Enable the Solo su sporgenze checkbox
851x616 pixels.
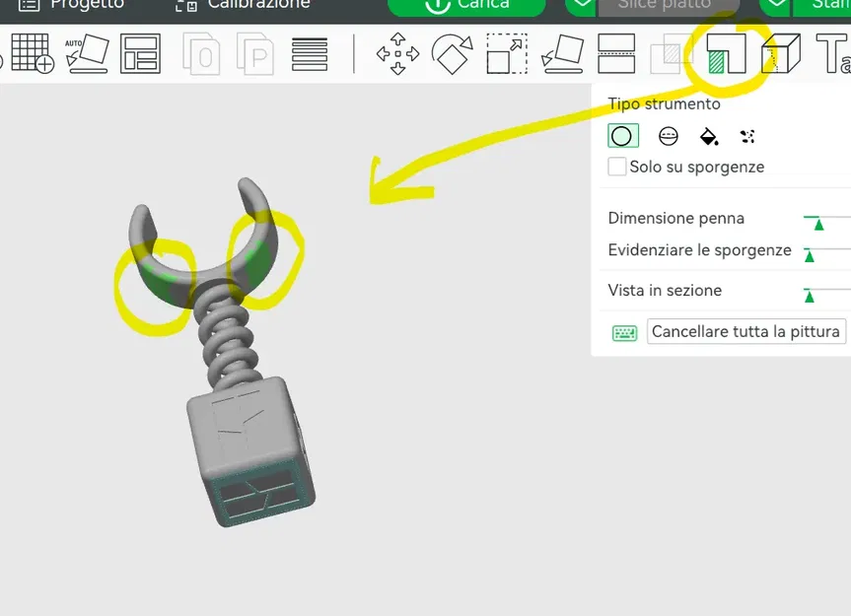[616, 167]
